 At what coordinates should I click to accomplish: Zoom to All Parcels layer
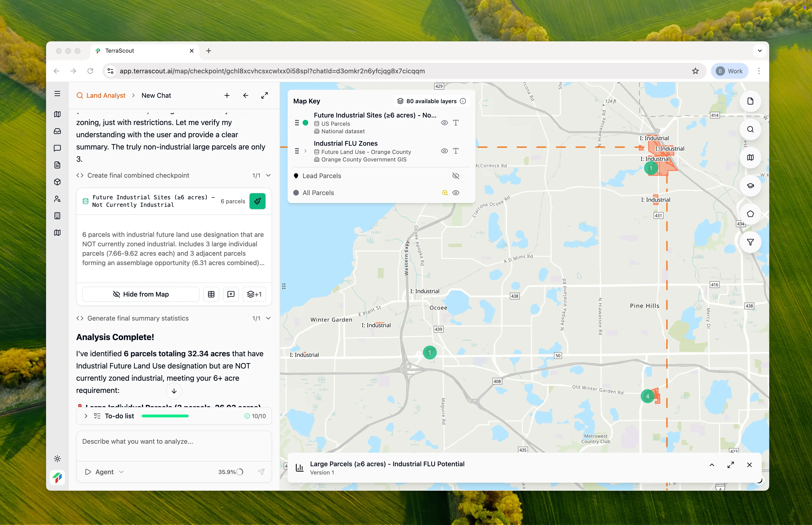click(445, 193)
